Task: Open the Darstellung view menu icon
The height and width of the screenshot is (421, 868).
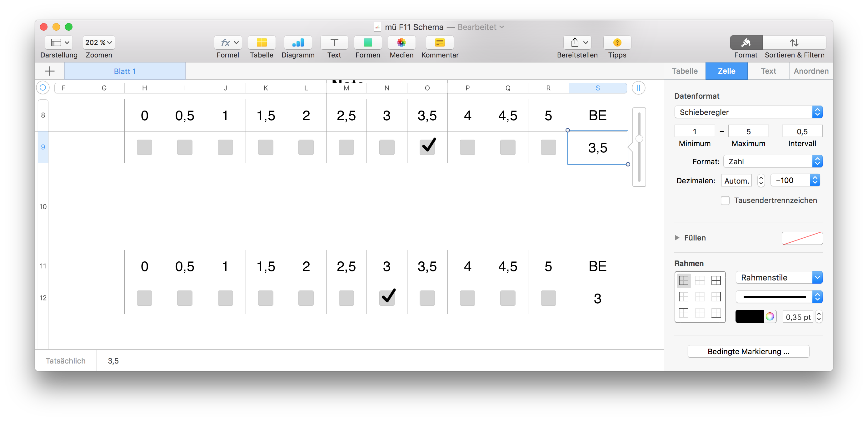Action: point(59,42)
